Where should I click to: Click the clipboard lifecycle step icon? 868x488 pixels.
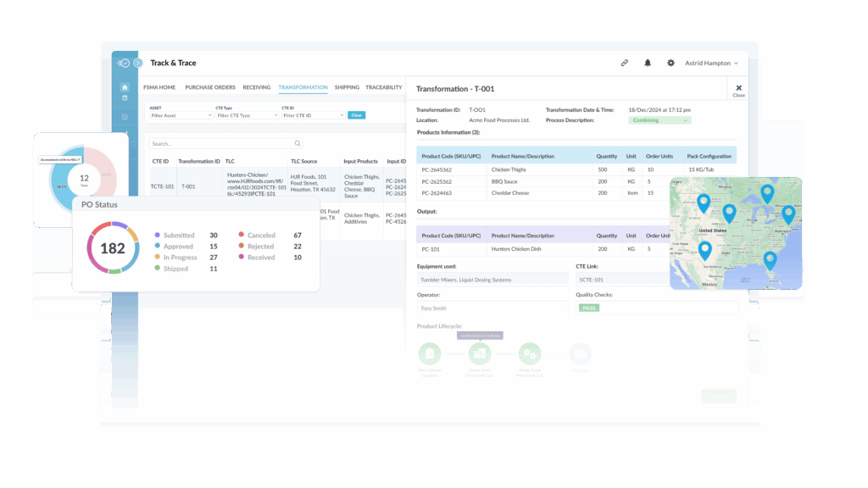click(x=430, y=353)
